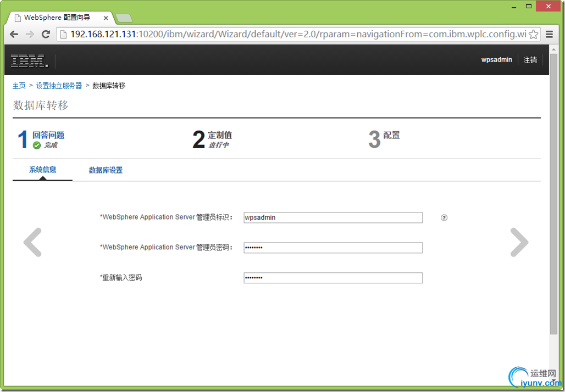Click the green completed checkmark under step 1

tap(37, 145)
